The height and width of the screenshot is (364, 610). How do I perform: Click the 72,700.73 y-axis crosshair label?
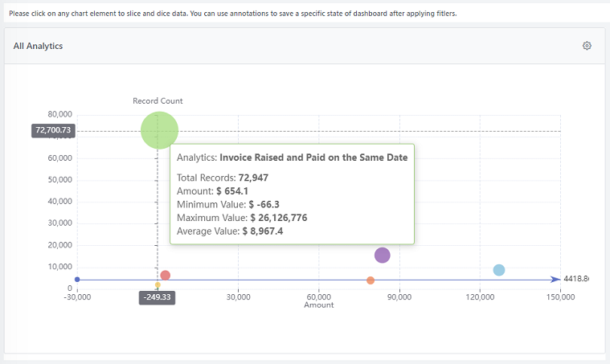[53, 130]
